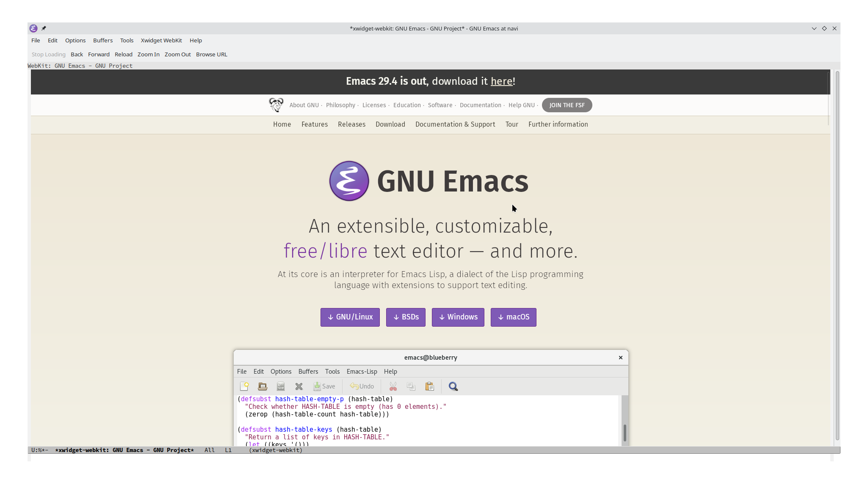Click Browse URL toolbar item
The width and height of the screenshot is (868, 494).
tap(212, 54)
